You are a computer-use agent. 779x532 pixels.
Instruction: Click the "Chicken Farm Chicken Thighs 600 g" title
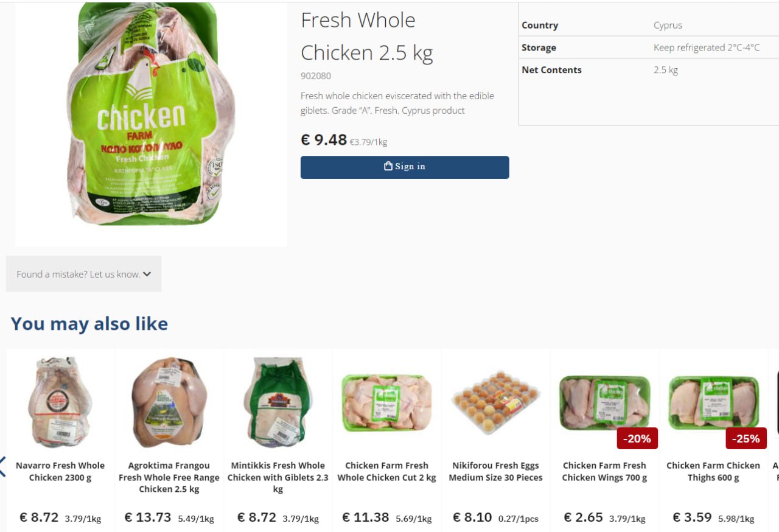713,472
